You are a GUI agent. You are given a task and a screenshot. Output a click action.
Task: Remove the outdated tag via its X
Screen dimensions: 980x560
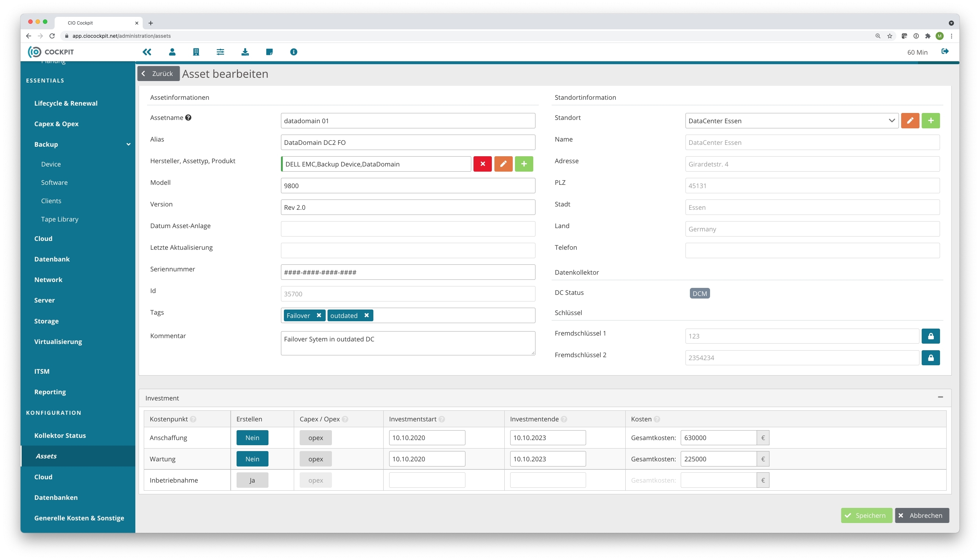click(x=366, y=315)
